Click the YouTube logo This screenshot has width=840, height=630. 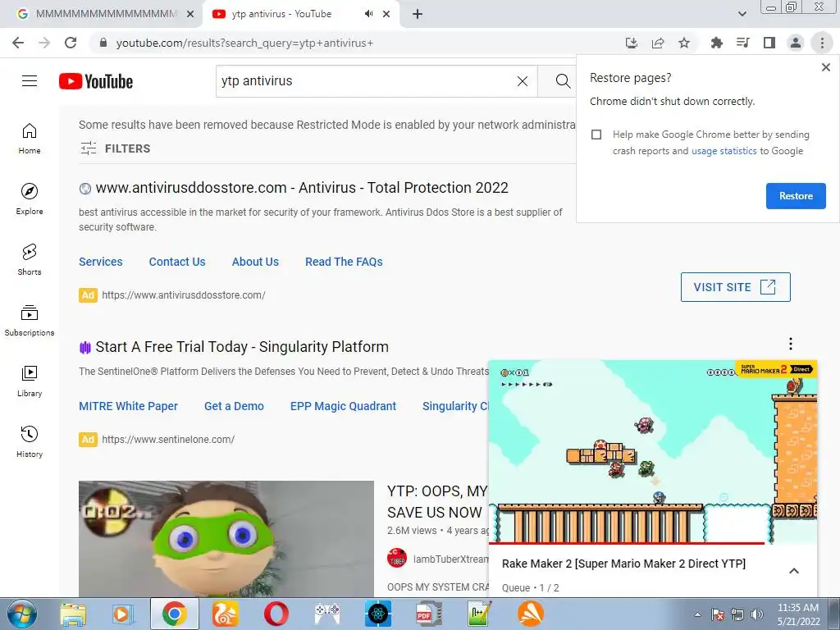click(96, 81)
